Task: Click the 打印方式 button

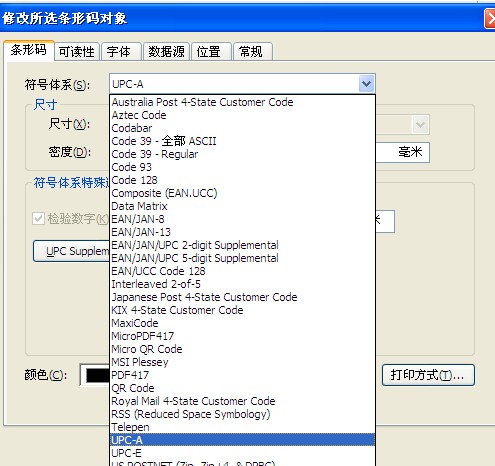Action: coord(428,375)
